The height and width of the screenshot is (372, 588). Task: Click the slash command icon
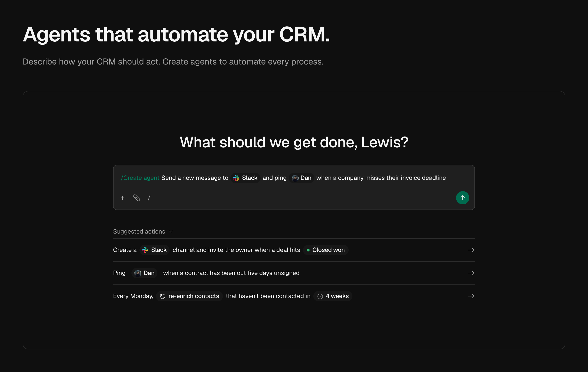pyautogui.click(x=149, y=198)
